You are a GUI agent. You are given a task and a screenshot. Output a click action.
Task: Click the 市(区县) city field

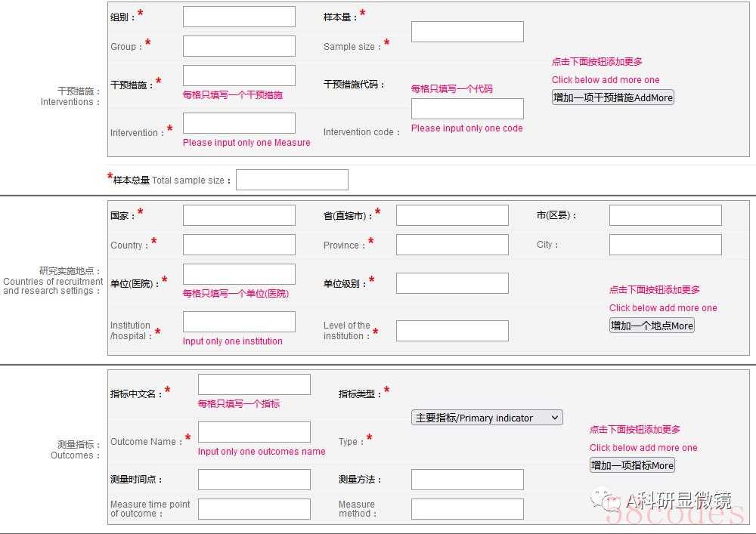click(x=665, y=215)
